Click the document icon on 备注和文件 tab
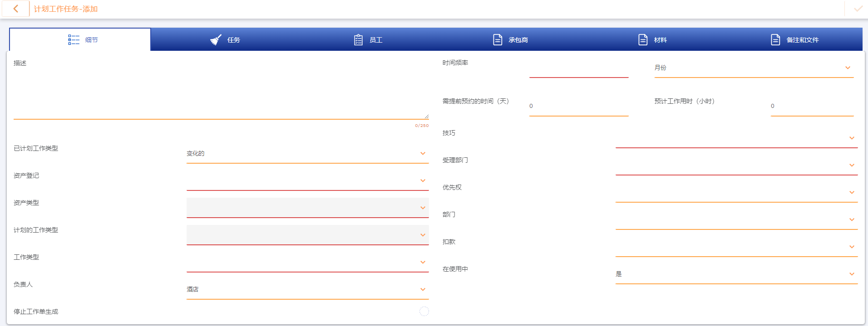868x326 pixels. 775,40
